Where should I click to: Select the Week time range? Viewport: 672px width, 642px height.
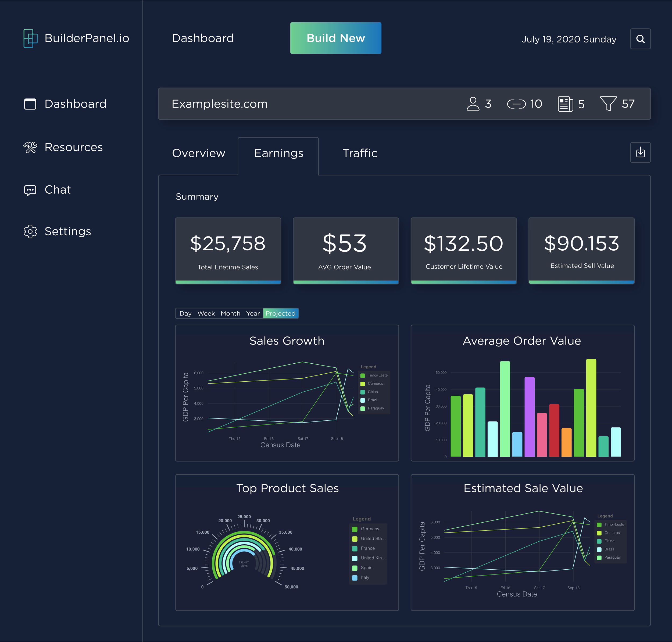[x=206, y=314]
